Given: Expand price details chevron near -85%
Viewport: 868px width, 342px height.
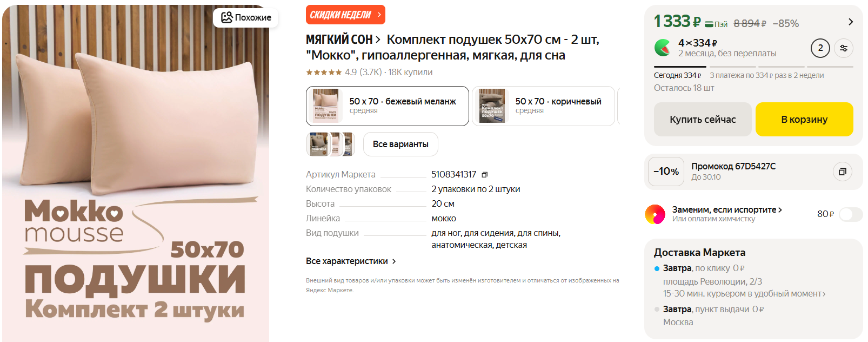Looking at the screenshot, I should pos(850,22).
